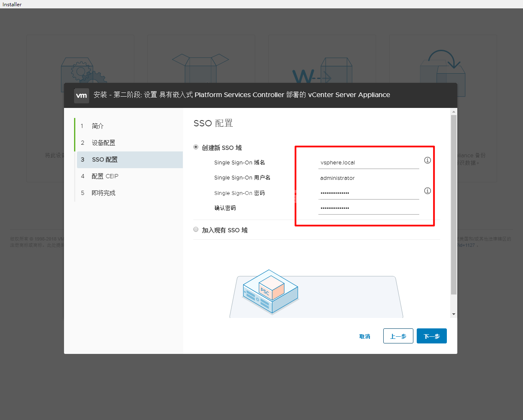This screenshot has height=420, width=523.
Task: Click the info icon beside SSO domain name
Action: tap(427, 160)
